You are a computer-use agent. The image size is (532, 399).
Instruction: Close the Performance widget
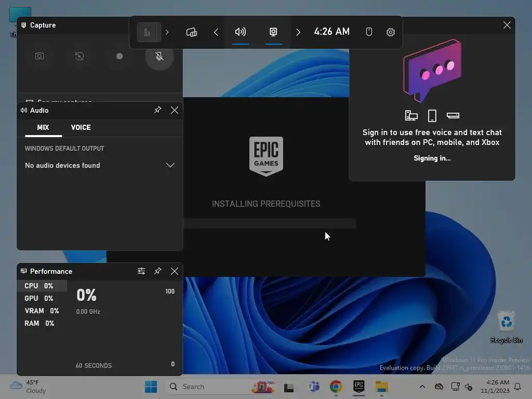[175, 271]
